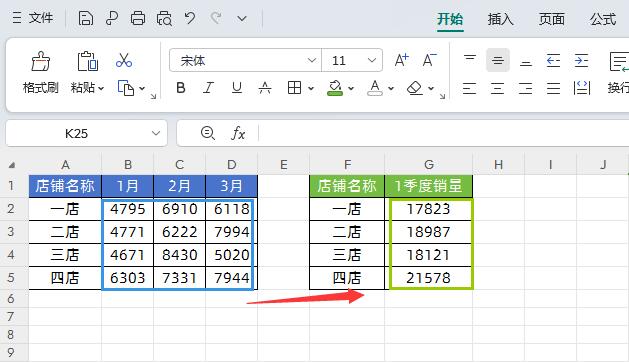Select Center horizontally icon
This screenshot has height=362, width=629.
click(497, 88)
